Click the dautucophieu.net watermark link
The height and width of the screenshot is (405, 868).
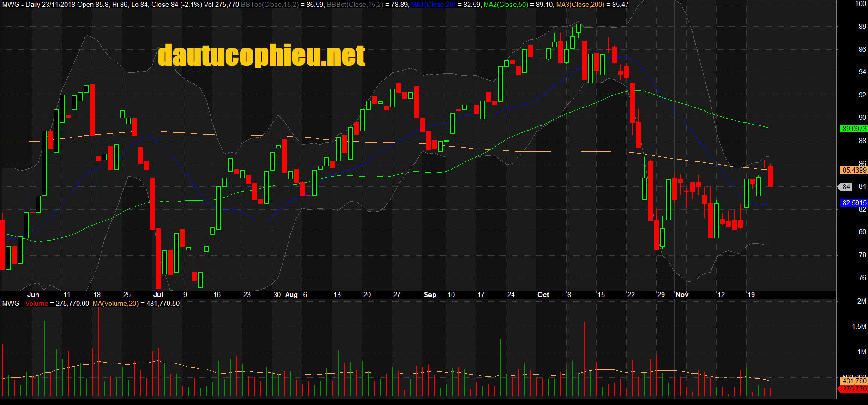(261, 55)
